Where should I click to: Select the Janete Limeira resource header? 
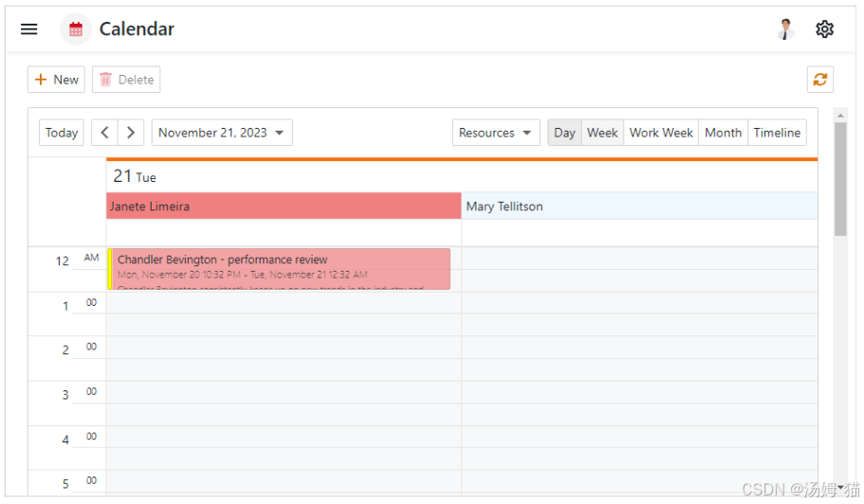[x=284, y=206]
